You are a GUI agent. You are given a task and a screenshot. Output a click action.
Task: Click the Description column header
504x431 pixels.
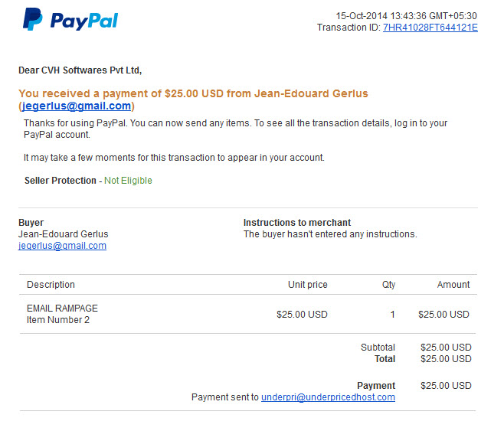(x=51, y=285)
